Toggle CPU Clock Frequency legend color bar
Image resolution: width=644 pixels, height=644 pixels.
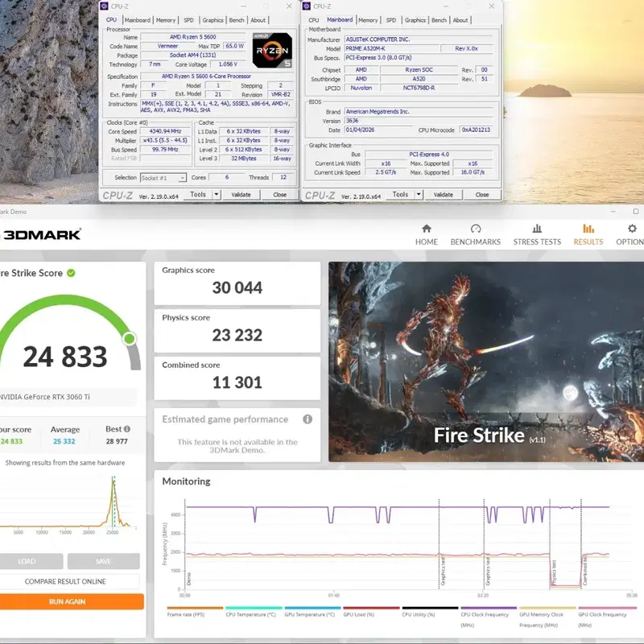click(x=489, y=608)
